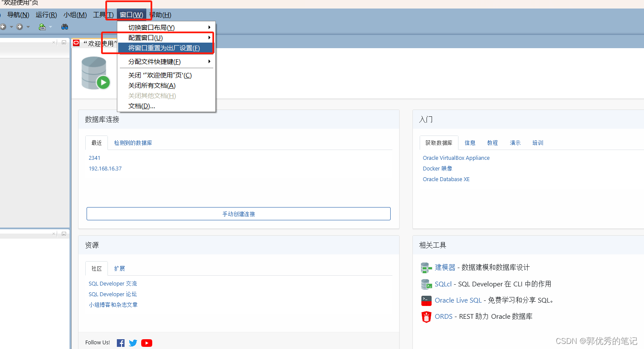Open the SQL worksheet icon
The width and height of the screenshot is (644, 349).
click(x=42, y=27)
